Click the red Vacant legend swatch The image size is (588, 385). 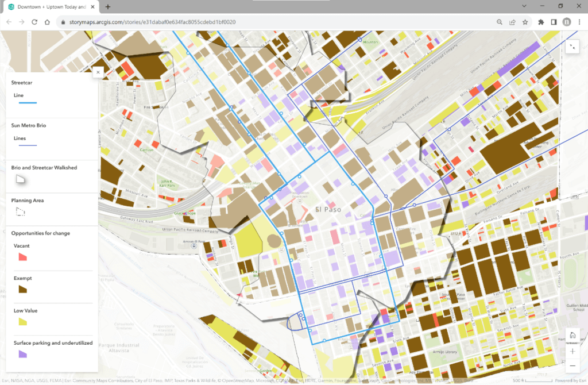tap(23, 257)
